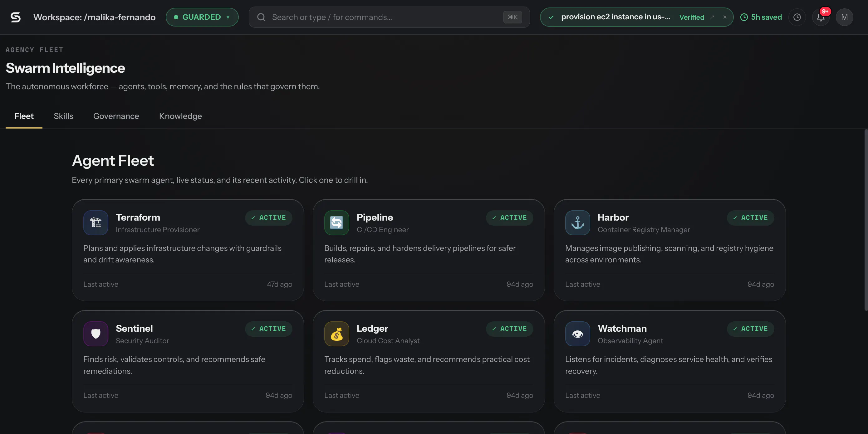
Task: Open the history clock button
Action: (x=797, y=17)
